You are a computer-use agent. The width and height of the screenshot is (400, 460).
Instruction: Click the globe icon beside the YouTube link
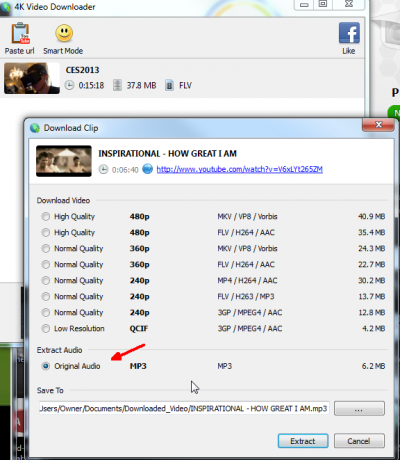(x=148, y=169)
